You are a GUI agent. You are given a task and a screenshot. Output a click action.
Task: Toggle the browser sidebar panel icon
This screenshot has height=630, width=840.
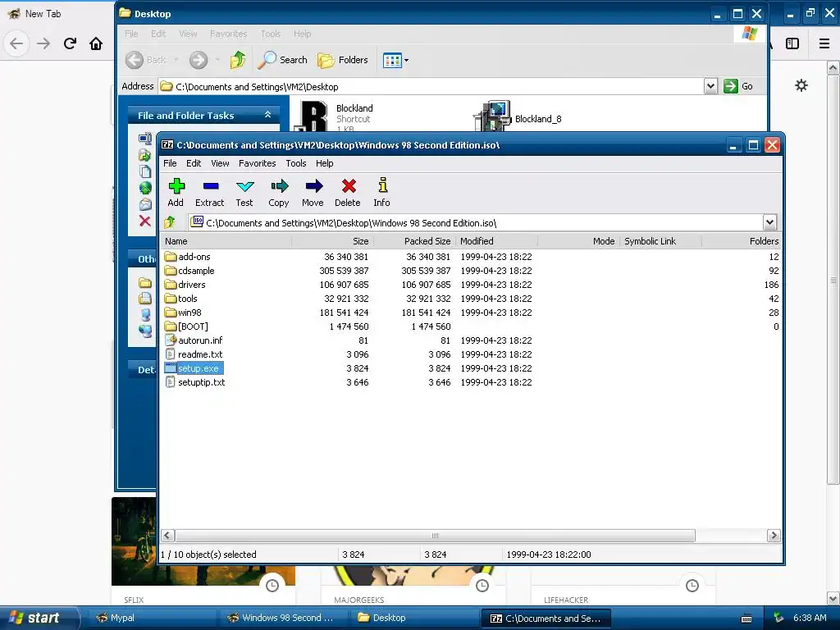tap(792, 43)
